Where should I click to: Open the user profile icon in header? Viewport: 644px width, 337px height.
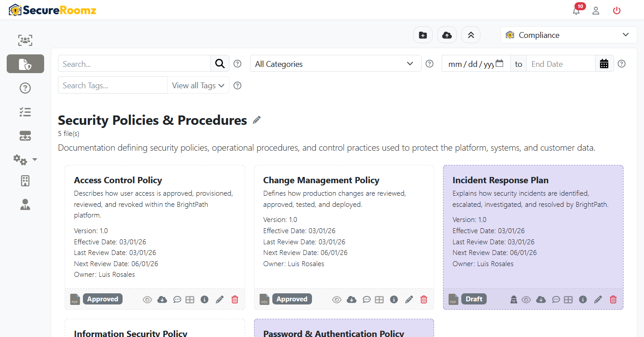coord(596,11)
